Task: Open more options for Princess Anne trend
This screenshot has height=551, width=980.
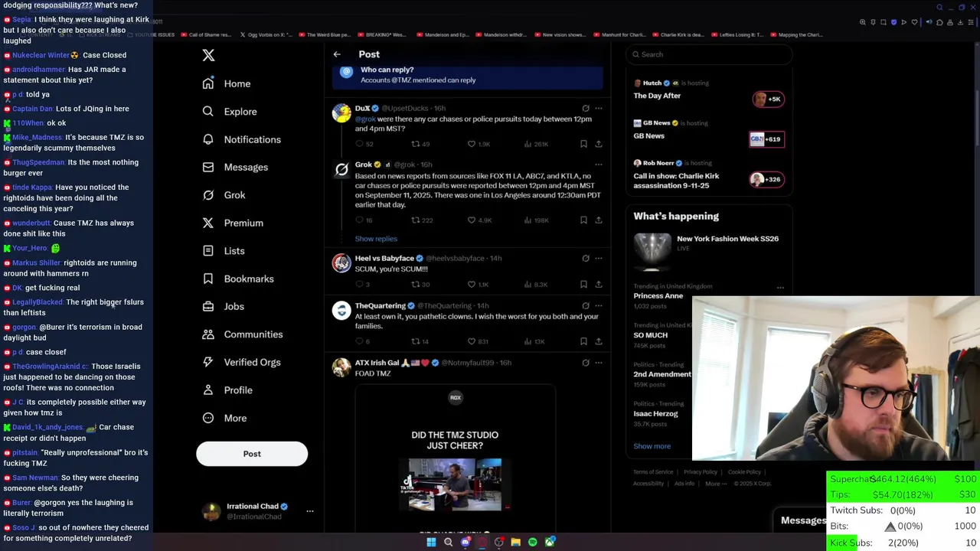Action: pos(780,288)
